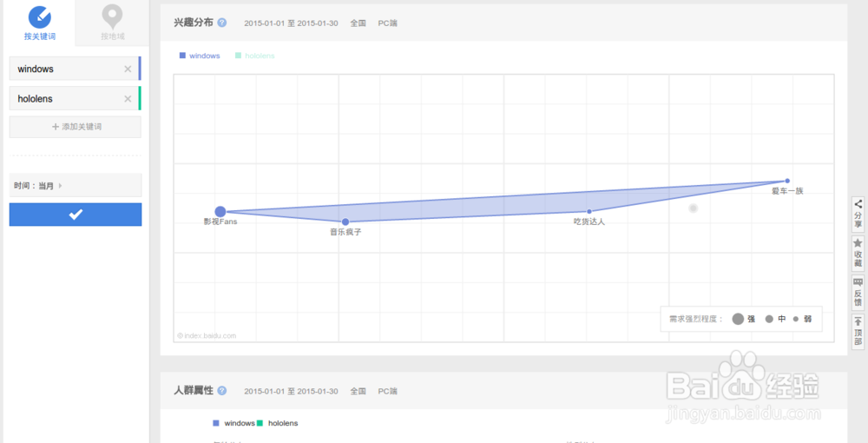The height and width of the screenshot is (443, 868).
Task: Open the 时间：当月 dropdown
Action: point(76,186)
